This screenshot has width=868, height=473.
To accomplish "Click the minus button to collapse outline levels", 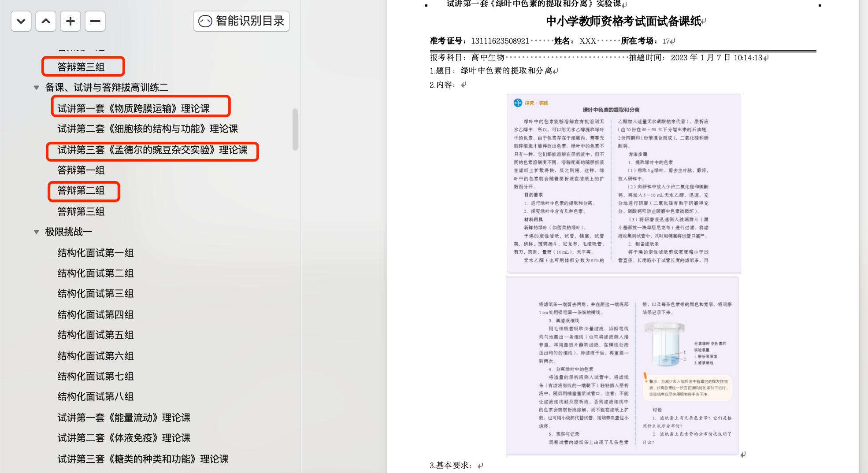I will 95,21.
